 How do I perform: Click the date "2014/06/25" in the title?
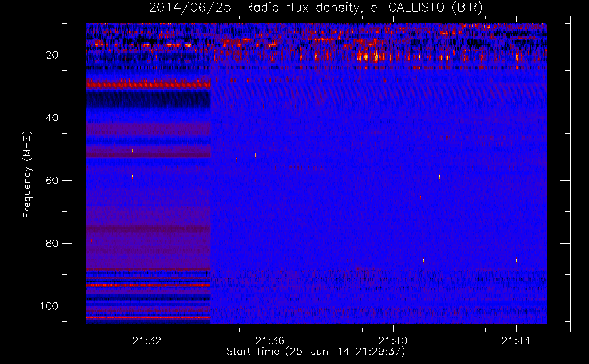tap(190, 8)
